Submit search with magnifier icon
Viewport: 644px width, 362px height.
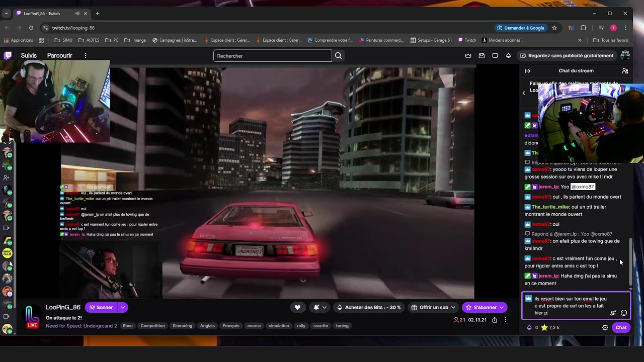(x=338, y=56)
